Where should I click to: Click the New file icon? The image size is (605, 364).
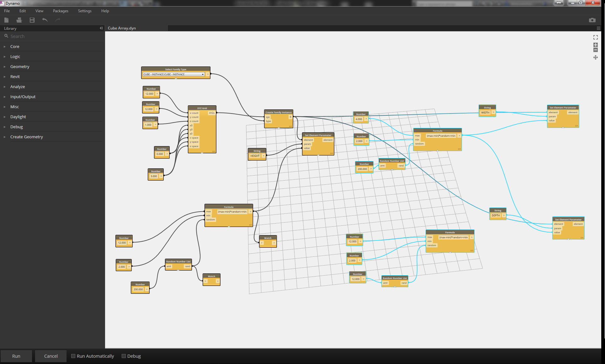(x=6, y=20)
